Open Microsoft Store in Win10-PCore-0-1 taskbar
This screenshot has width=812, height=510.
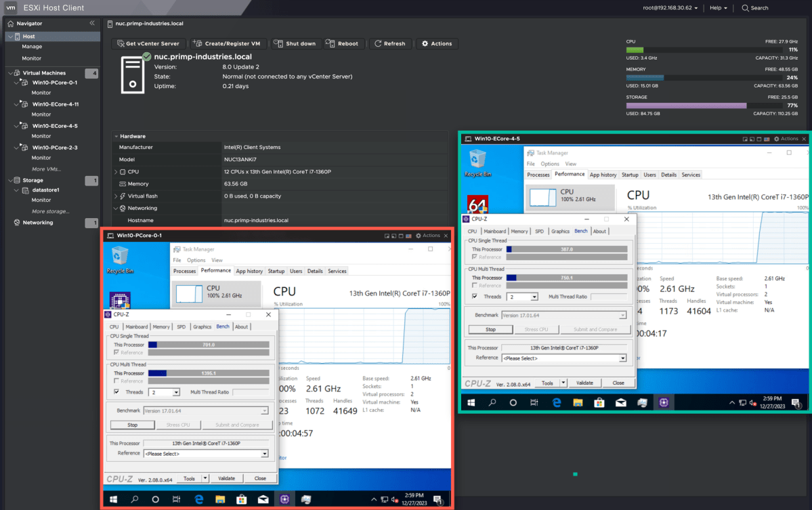241,499
